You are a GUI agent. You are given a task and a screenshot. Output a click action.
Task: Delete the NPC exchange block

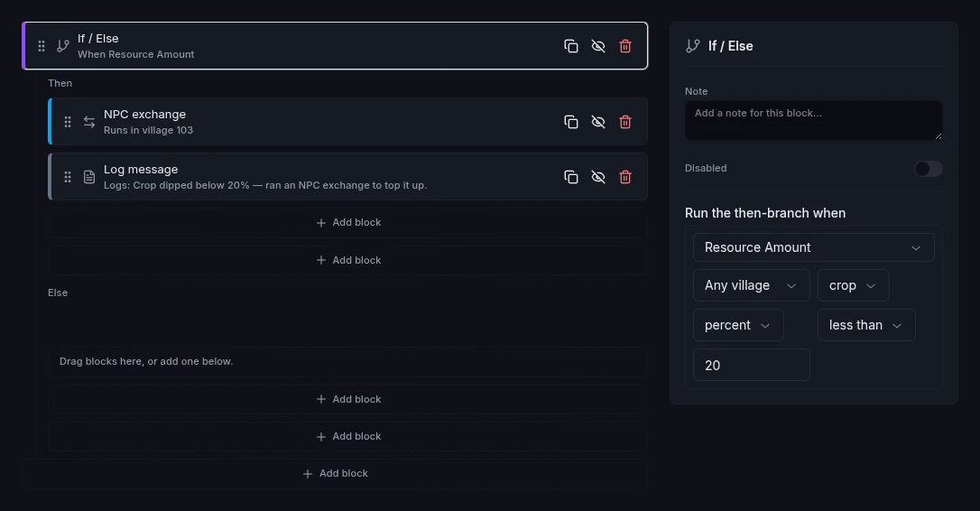625,122
